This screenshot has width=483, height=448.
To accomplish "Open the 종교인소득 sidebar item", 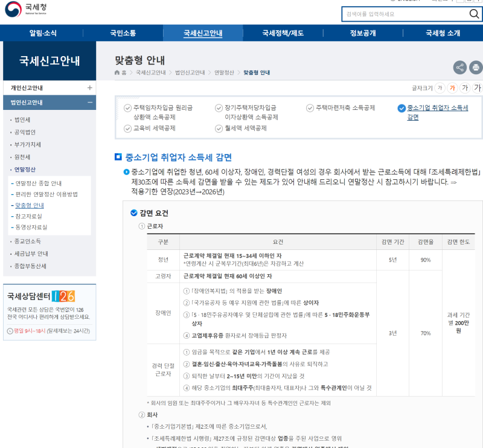I will 28,242.
